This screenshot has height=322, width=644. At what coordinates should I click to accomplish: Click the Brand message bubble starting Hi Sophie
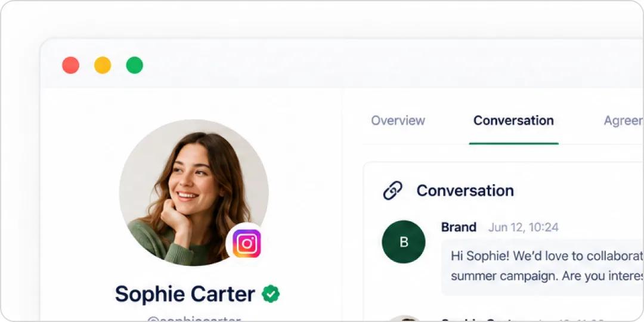coord(543,267)
